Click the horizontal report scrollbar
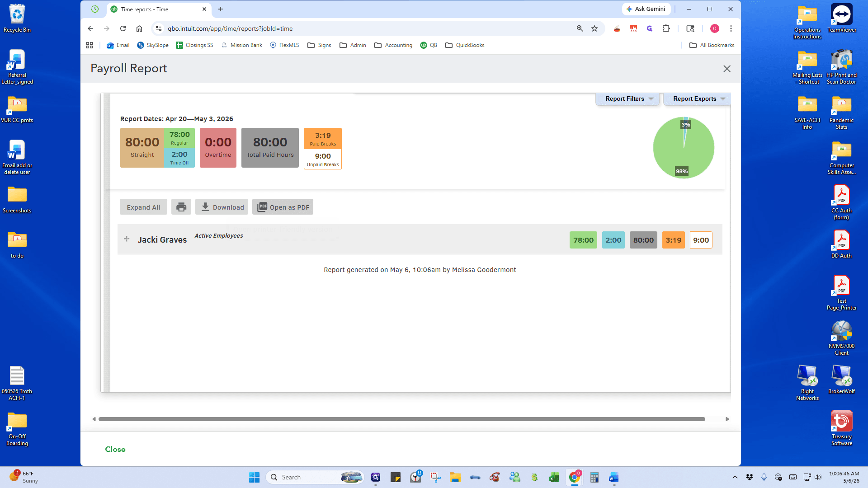The height and width of the screenshot is (488, 868). 401,419
